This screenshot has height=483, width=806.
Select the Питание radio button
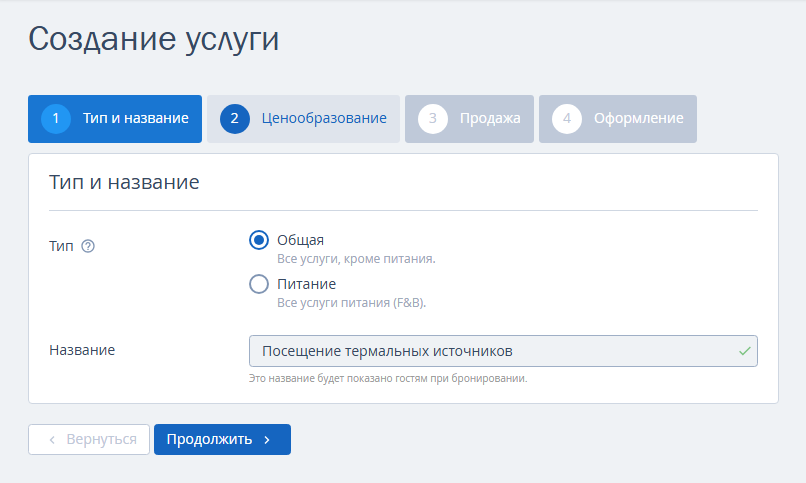259,284
